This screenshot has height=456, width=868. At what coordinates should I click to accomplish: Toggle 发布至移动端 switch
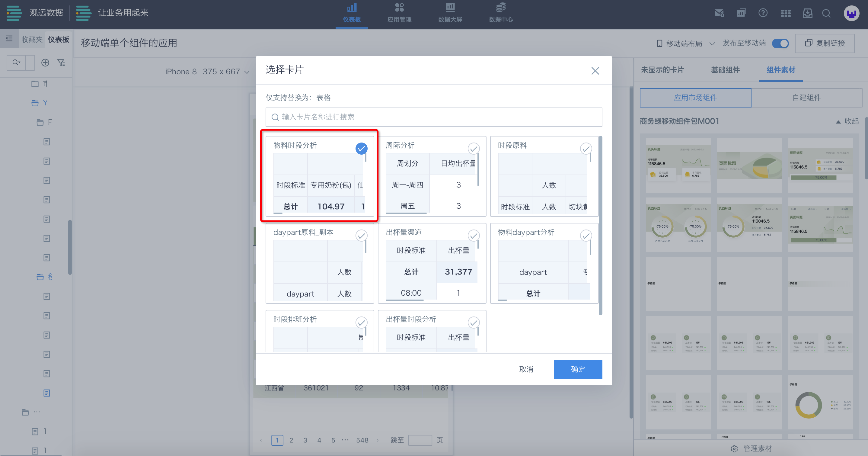coord(780,43)
